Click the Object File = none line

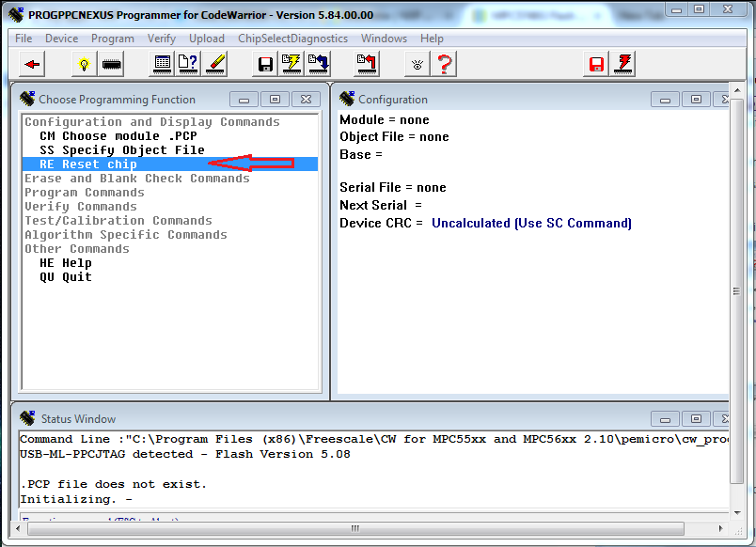394,137
